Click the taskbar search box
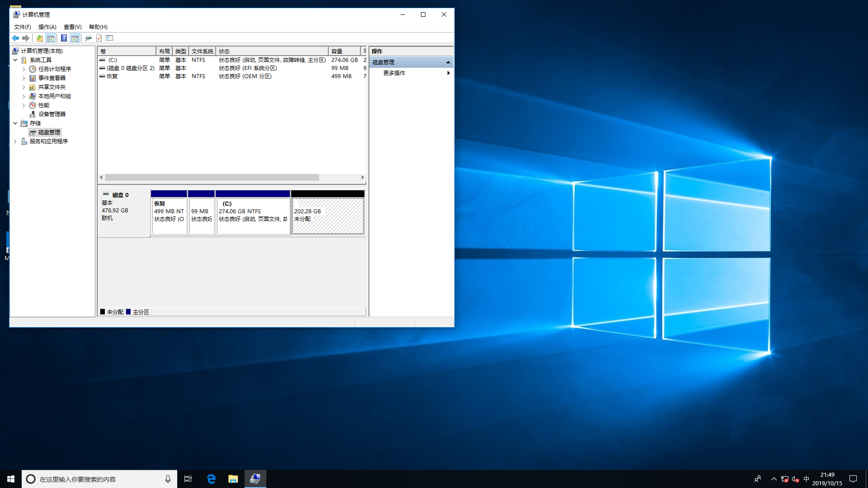This screenshot has width=868, height=488. tap(99, 479)
